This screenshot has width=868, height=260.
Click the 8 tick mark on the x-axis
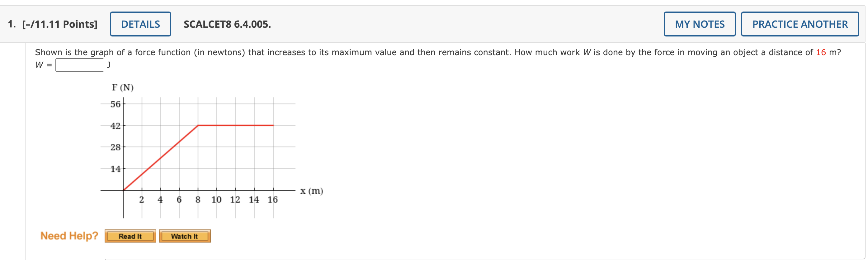(198, 200)
